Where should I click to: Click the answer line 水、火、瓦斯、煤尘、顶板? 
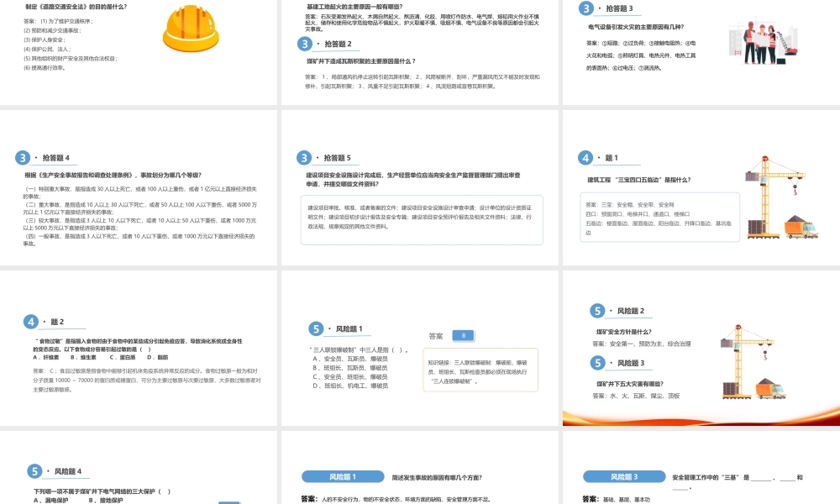(x=636, y=396)
